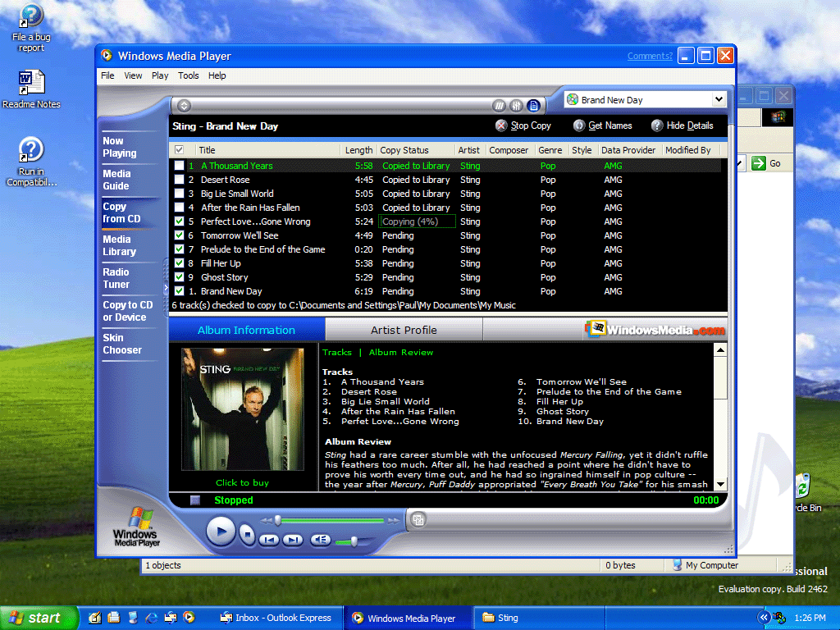840x630 pixels.
Task: Open Skin Chooser in the sidebar
Action: (122, 344)
